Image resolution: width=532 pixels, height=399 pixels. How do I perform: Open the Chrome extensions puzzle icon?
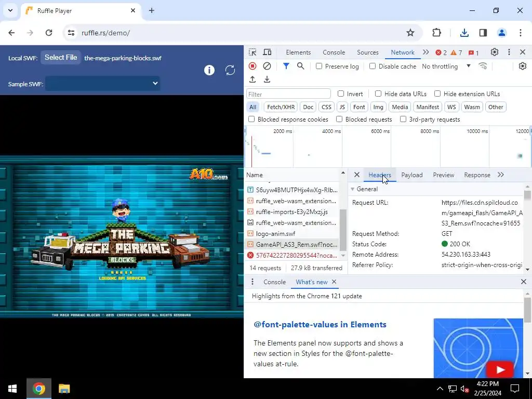pos(436,33)
